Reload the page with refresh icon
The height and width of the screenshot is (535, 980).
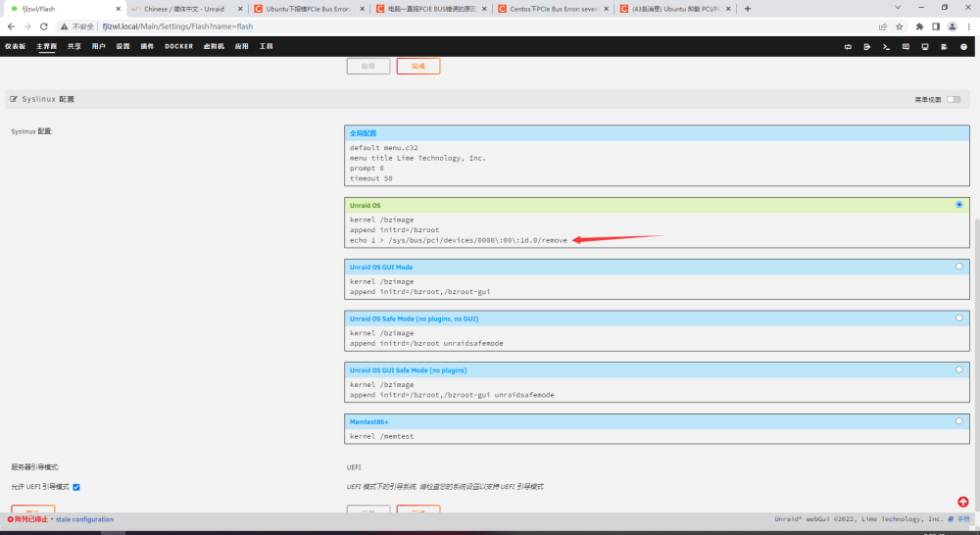[44, 26]
